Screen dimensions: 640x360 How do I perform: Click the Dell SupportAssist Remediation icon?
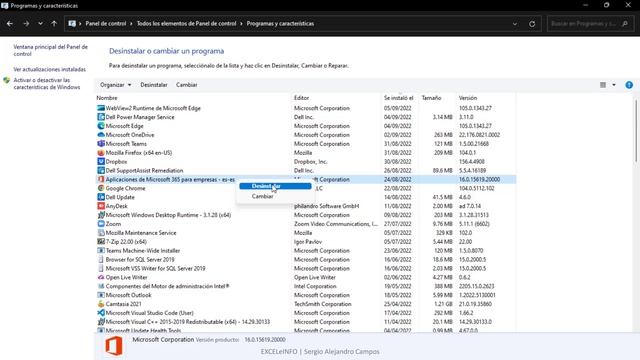(101, 171)
